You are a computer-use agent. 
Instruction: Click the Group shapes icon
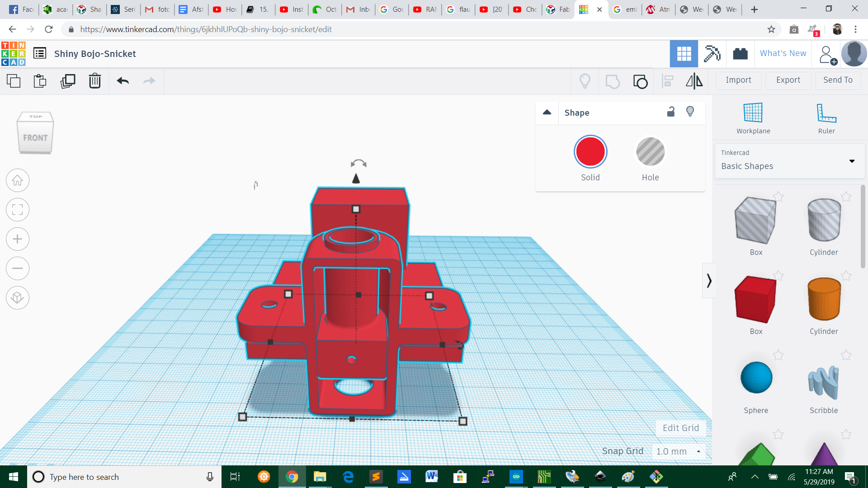[613, 81]
